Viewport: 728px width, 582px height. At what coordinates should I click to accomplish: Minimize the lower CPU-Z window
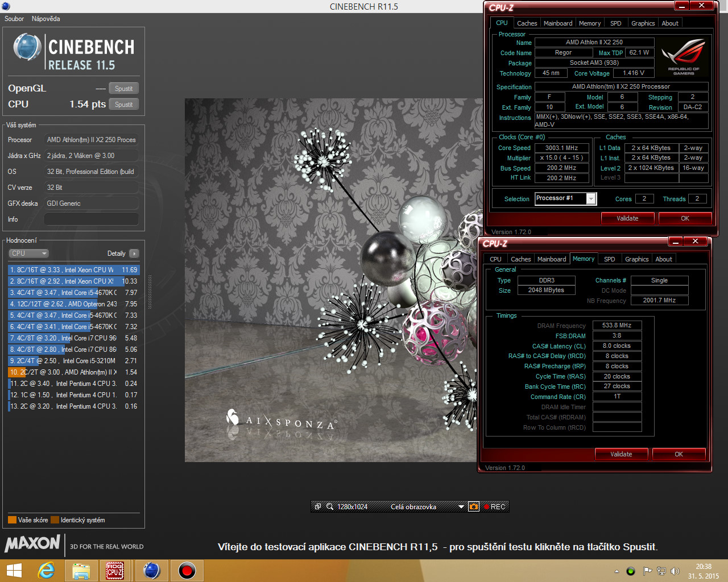[x=675, y=242]
